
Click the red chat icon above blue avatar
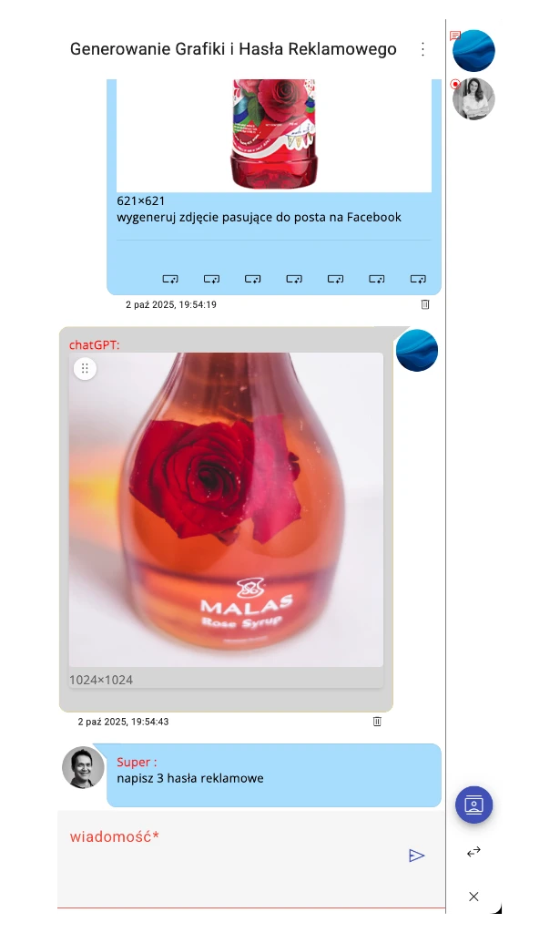coord(455,36)
